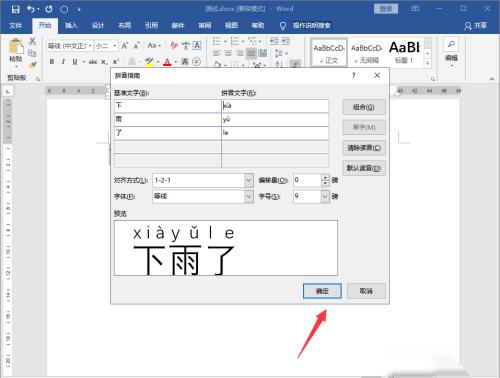Toggle Italic formatting
The width and height of the screenshot is (500, 378).
pyautogui.click(x=63, y=62)
